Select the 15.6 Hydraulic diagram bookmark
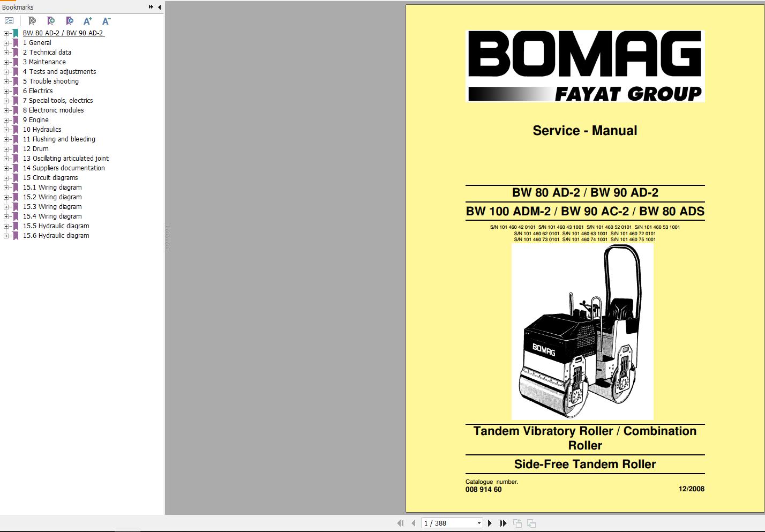This screenshot has width=765, height=532. [x=56, y=236]
